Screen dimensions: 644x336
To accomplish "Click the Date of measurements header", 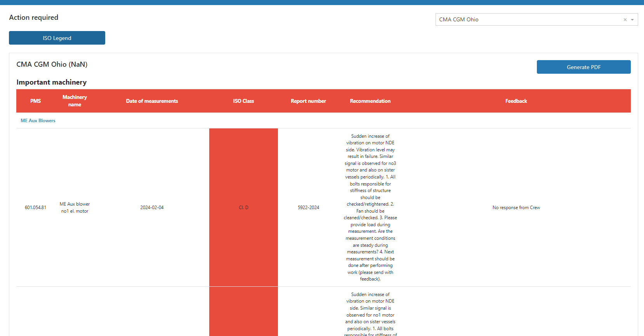I will (152, 101).
